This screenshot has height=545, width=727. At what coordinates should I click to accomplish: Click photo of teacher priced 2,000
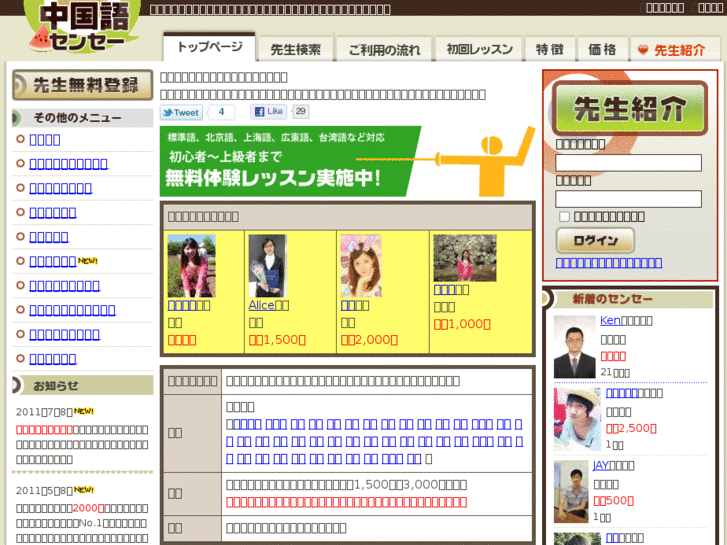[x=361, y=266]
